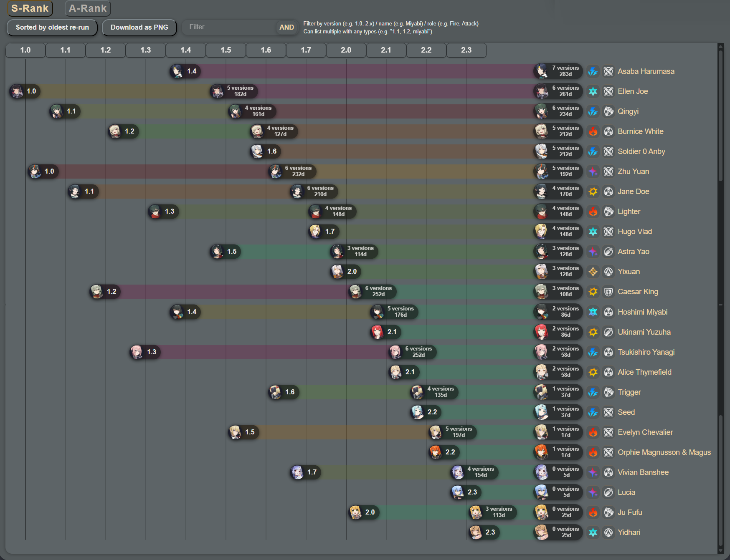
Task: Click Caesar King's Defense role icon
Action: (x=609, y=292)
